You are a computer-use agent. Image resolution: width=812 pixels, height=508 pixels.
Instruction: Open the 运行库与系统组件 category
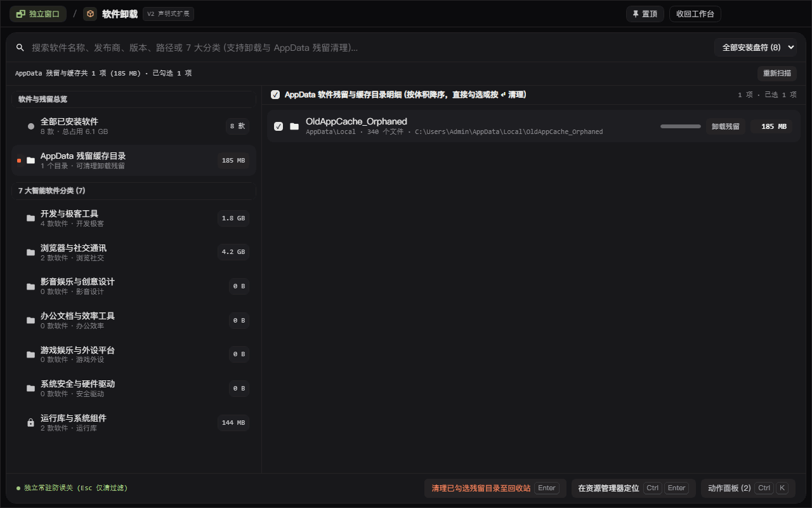[x=134, y=423]
